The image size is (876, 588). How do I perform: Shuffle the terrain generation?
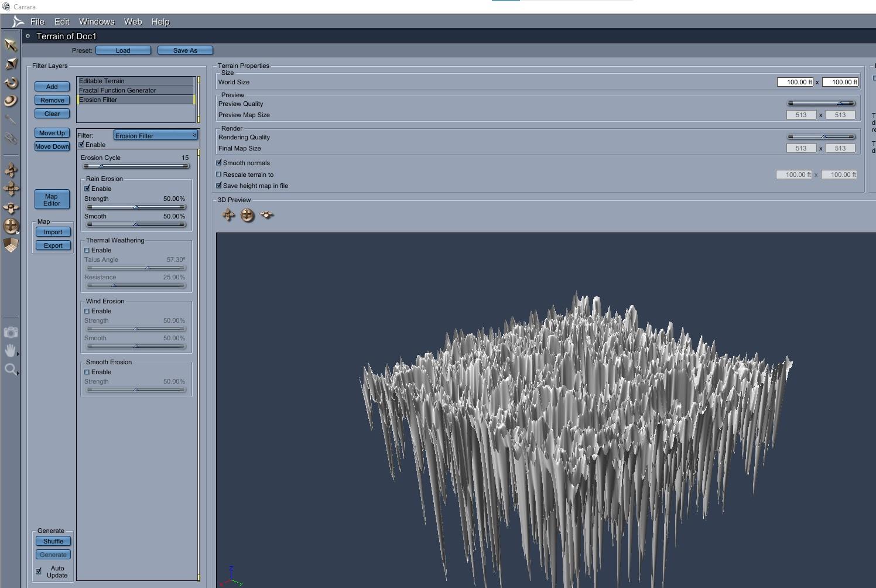53,541
